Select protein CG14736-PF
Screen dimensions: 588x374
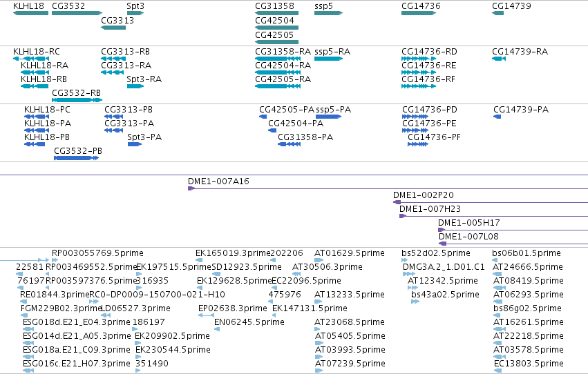[418, 144]
